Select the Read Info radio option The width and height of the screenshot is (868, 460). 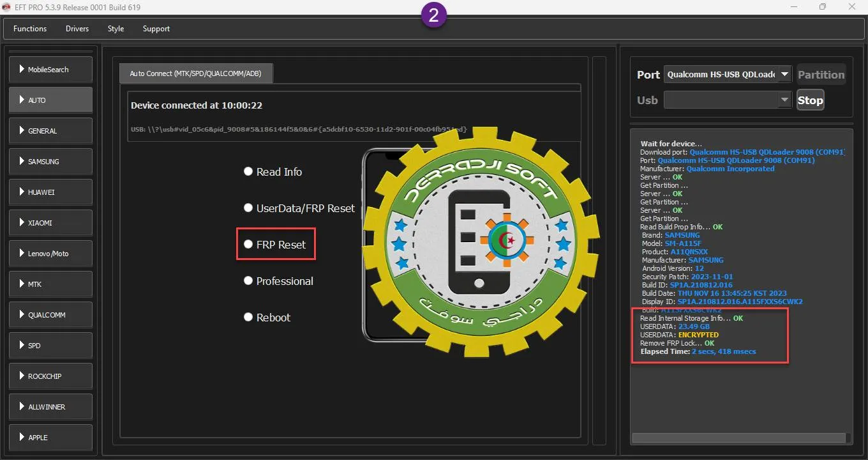[248, 172]
